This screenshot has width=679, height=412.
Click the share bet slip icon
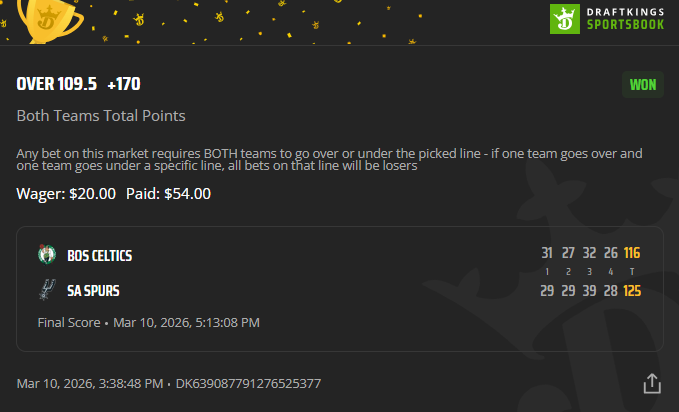point(652,383)
